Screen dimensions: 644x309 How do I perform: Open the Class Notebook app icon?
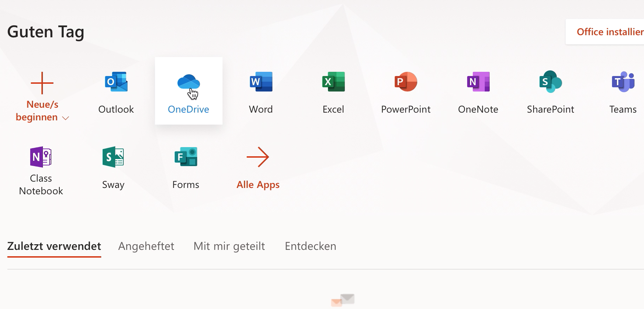(41, 157)
